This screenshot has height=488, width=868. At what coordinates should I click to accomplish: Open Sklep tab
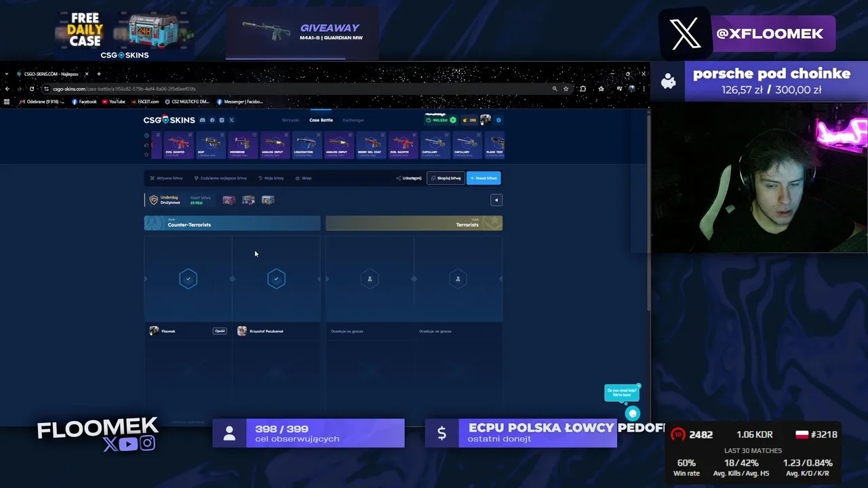[304, 178]
